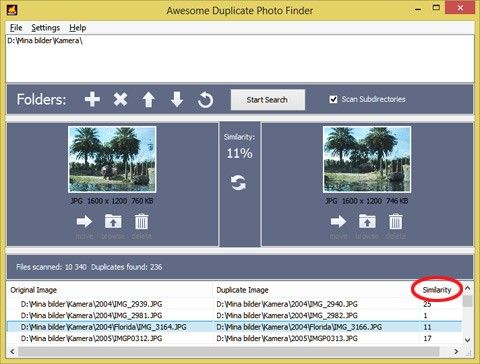This screenshot has width=480, height=364.
Task: Remove selected folder with the X icon
Action: click(x=120, y=99)
